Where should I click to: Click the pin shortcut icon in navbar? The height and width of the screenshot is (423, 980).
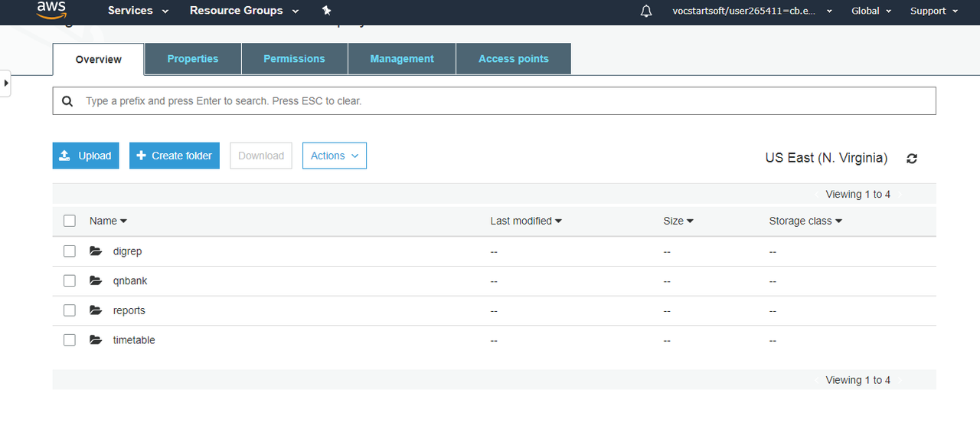[x=327, y=11]
